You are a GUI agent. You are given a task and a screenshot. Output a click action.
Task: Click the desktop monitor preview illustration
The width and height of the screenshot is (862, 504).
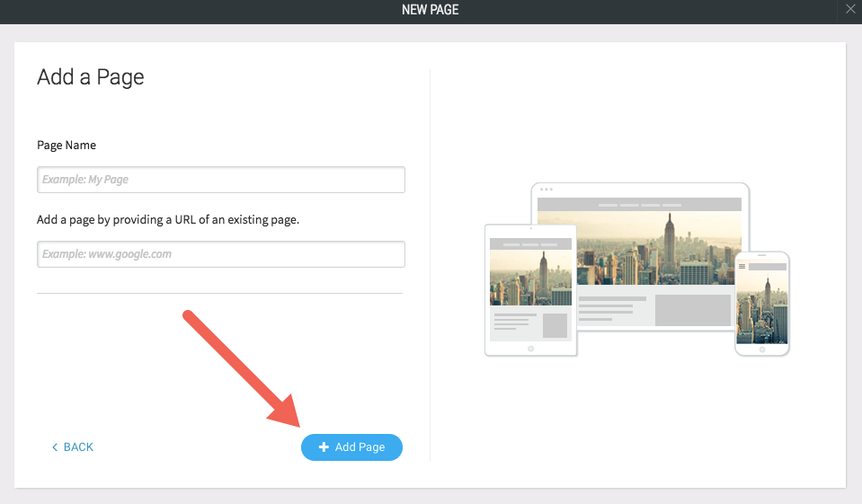click(641, 256)
